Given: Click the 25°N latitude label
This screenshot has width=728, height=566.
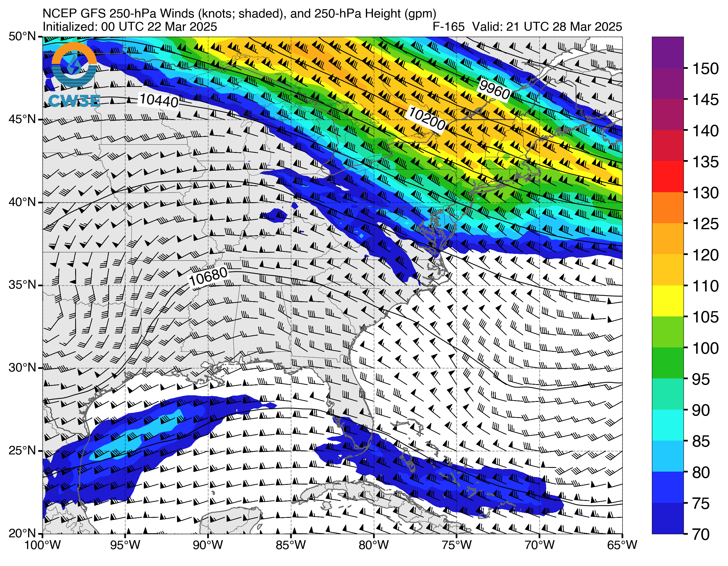Looking at the screenshot, I should click(x=22, y=451).
